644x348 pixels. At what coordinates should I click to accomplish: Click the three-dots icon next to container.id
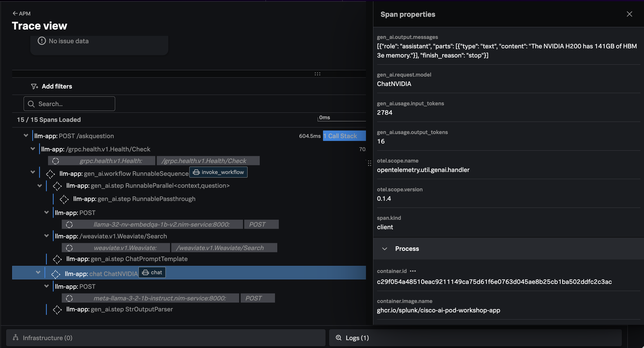413,271
